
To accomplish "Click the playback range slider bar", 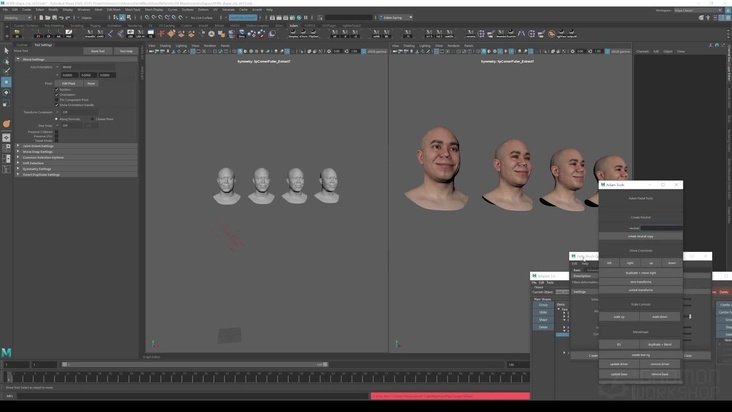I will click(x=195, y=364).
